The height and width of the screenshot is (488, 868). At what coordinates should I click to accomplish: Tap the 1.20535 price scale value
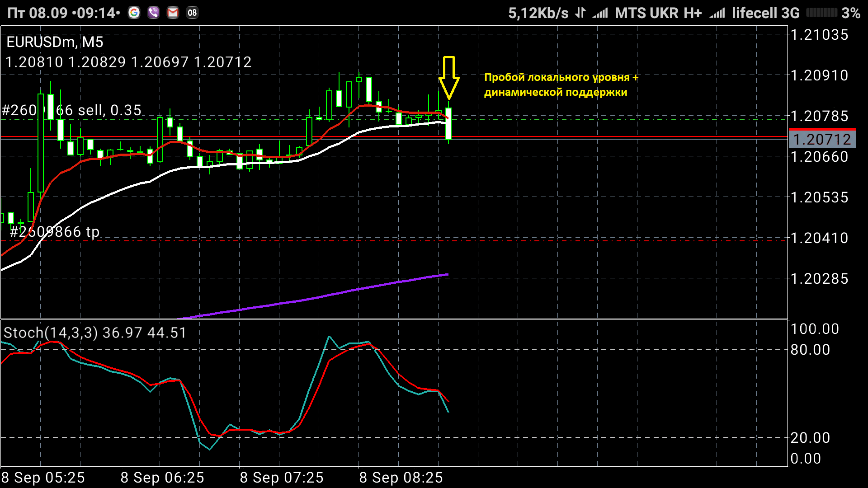click(x=819, y=197)
